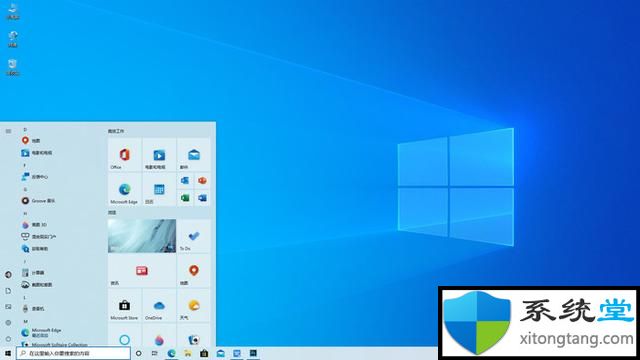This screenshot has width=640, height=360.
Task: Open the small Word tile
Action: 202,198
